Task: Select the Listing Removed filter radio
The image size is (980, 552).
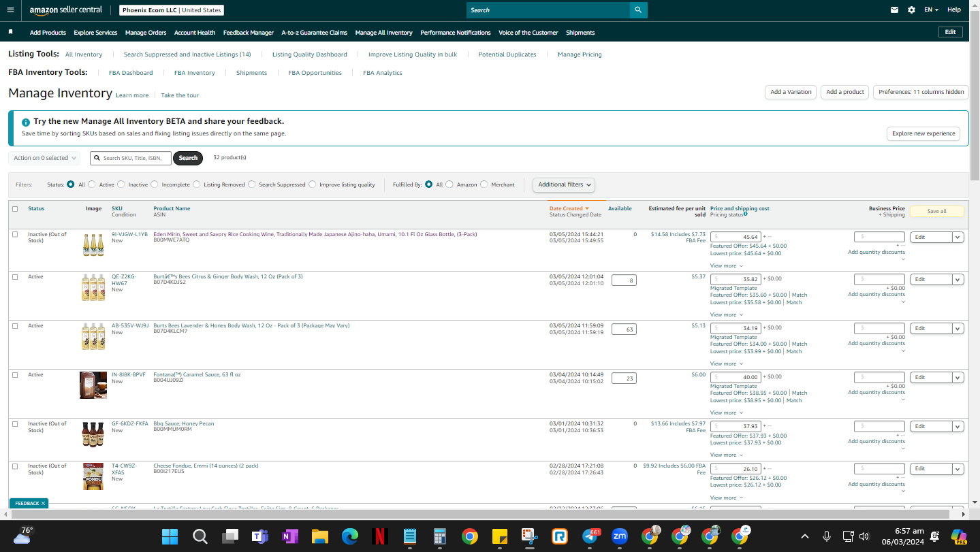Action: [x=197, y=184]
